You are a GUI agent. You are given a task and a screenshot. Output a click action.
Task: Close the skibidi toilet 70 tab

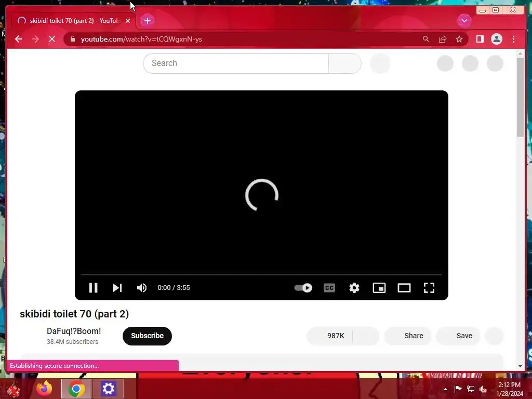(128, 21)
